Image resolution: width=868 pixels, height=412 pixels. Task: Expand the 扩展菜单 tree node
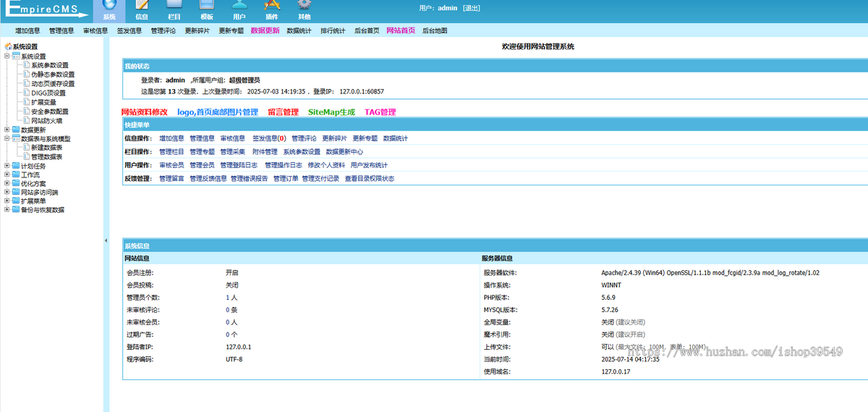click(7, 201)
